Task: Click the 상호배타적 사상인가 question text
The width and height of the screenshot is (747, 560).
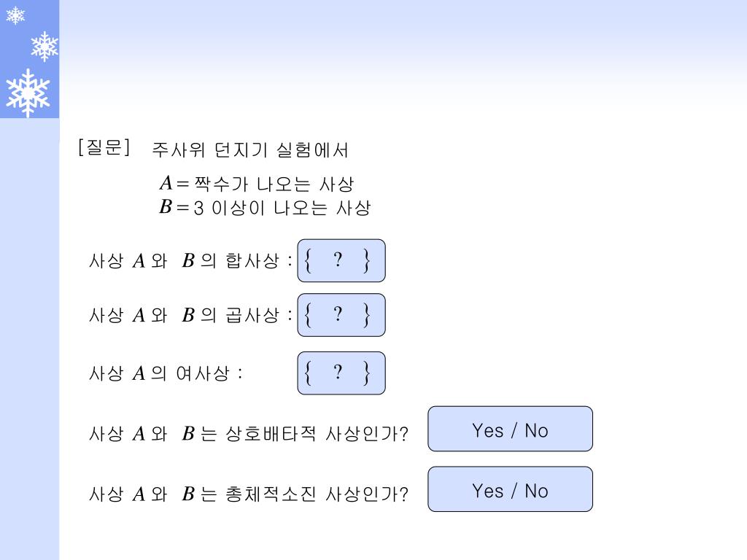Action: 249,433
